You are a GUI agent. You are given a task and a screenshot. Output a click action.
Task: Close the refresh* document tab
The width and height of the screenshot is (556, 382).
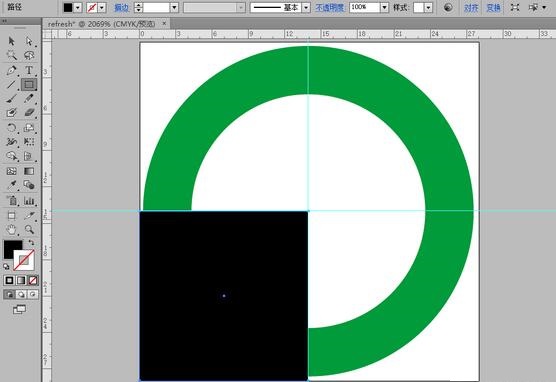[x=164, y=23]
